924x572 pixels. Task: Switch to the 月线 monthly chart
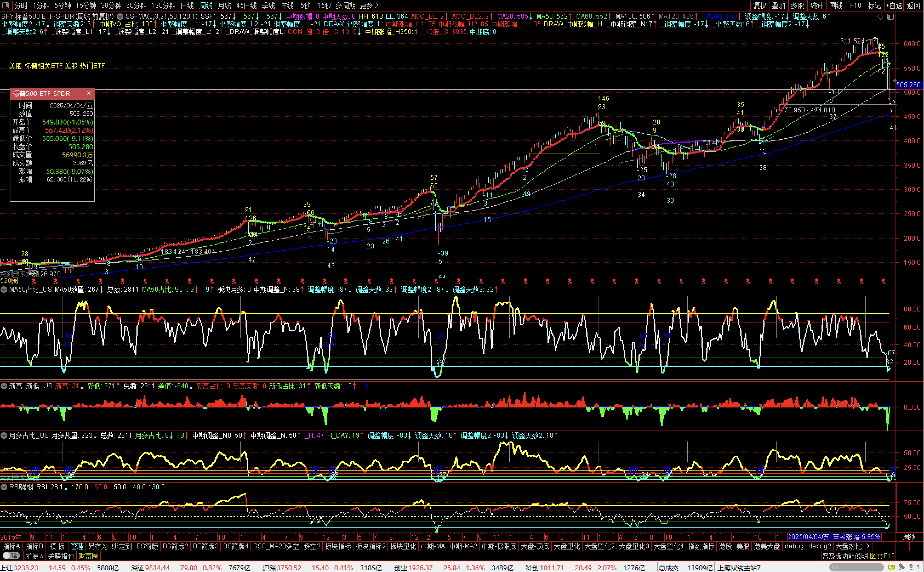(225, 5)
